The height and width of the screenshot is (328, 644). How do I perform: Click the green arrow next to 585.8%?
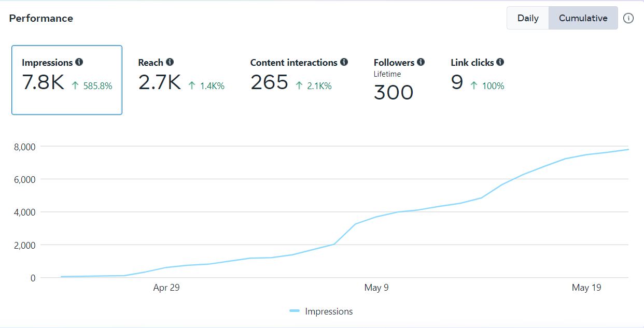75,85
